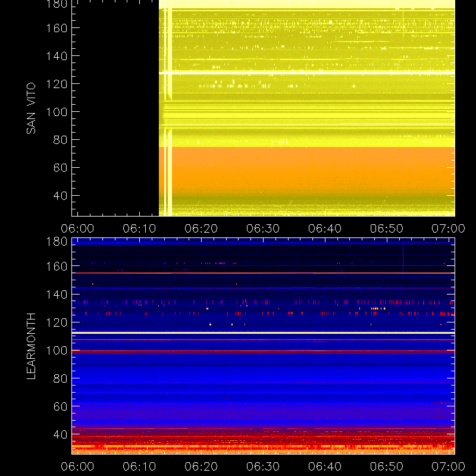Click 06:30 under the SAN VITO plot
Screen dimensions: 476x476
click(x=263, y=228)
